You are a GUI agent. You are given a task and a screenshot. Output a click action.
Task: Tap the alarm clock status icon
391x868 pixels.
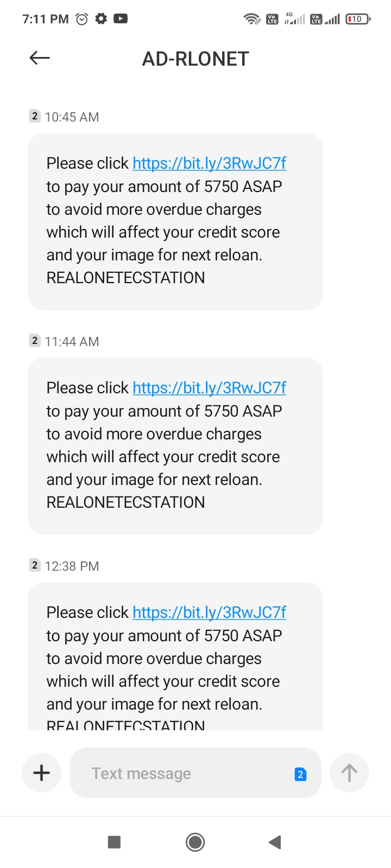(x=82, y=19)
